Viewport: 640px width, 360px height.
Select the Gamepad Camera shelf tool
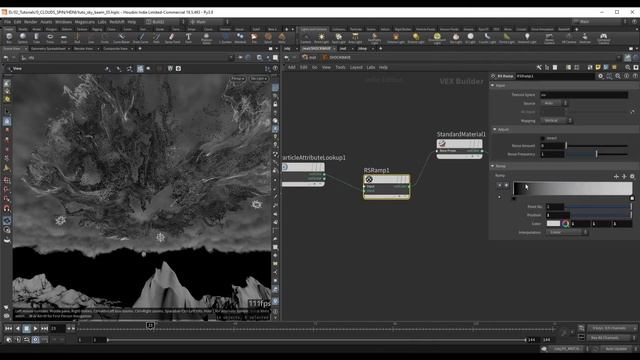pyautogui.click(x=603, y=38)
